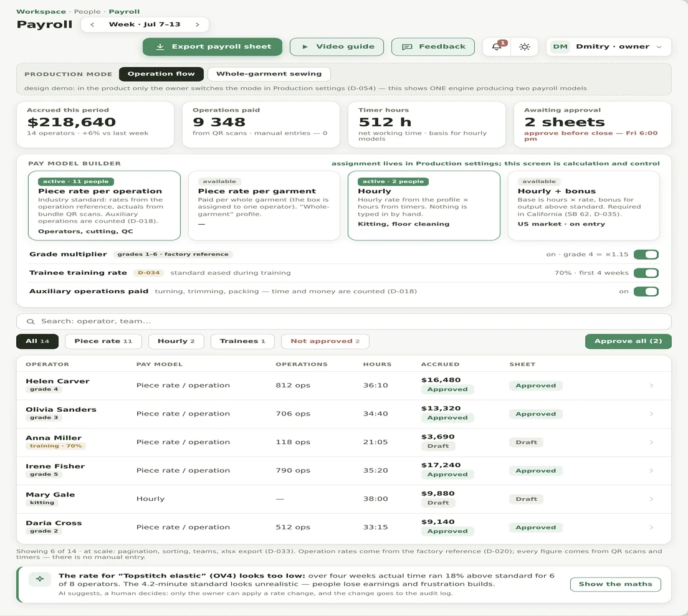
Task: Toggle the Grade multiplier switch
Action: [x=646, y=254]
